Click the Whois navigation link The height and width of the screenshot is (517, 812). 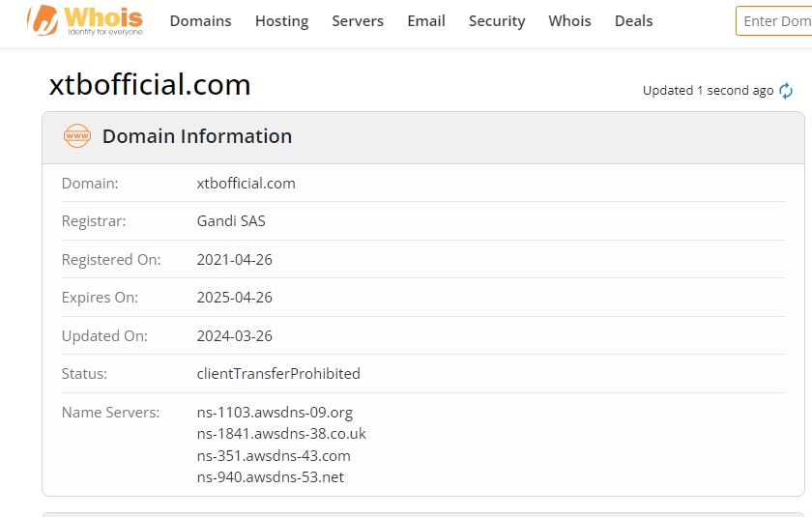point(569,21)
